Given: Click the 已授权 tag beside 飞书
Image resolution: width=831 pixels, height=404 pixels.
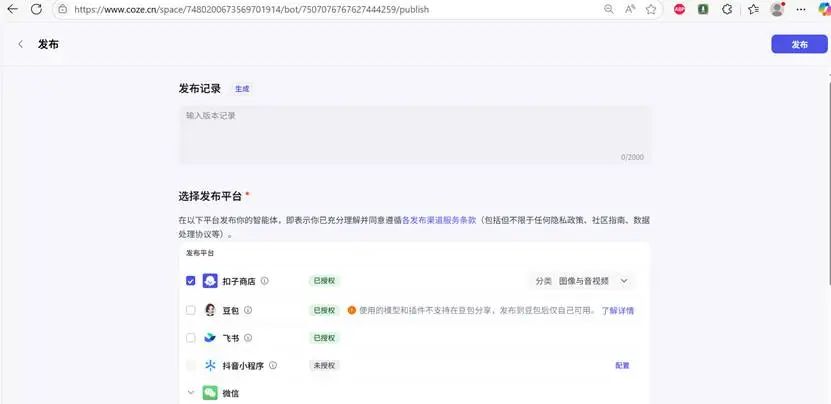Looking at the screenshot, I should (x=324, y=338).
